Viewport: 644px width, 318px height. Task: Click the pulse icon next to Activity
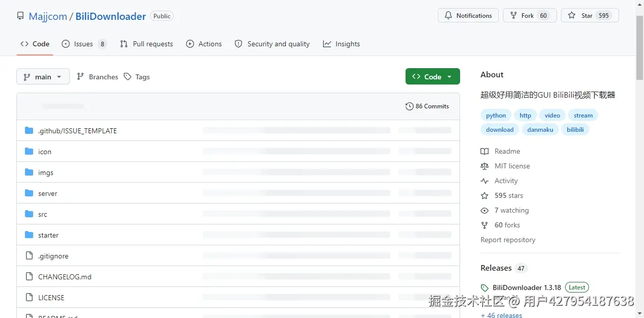click(x=485, y=181)
